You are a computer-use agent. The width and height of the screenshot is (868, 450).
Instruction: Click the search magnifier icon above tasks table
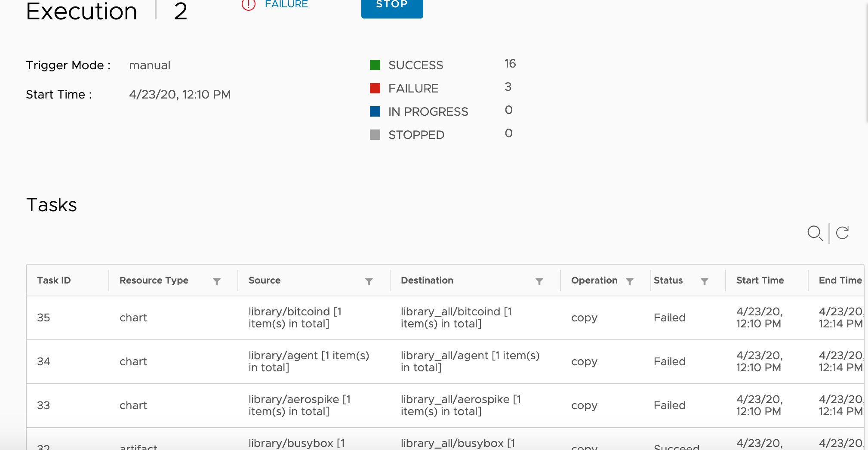pyautogui.click(x=815, y=233)
